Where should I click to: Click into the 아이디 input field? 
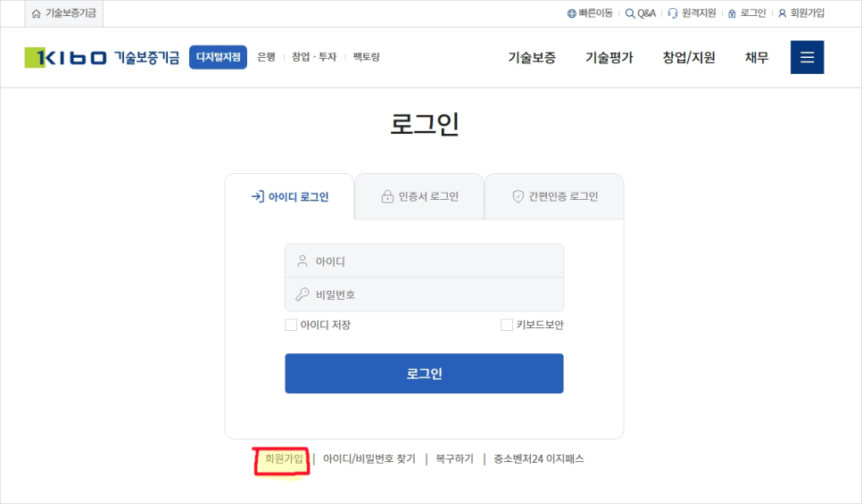424,261
